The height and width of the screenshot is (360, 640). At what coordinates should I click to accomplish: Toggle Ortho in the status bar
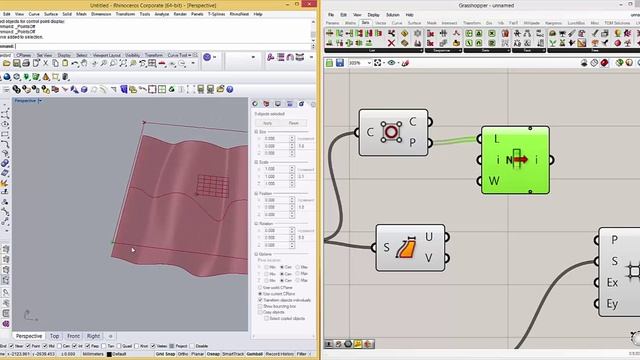coord(183,354)
